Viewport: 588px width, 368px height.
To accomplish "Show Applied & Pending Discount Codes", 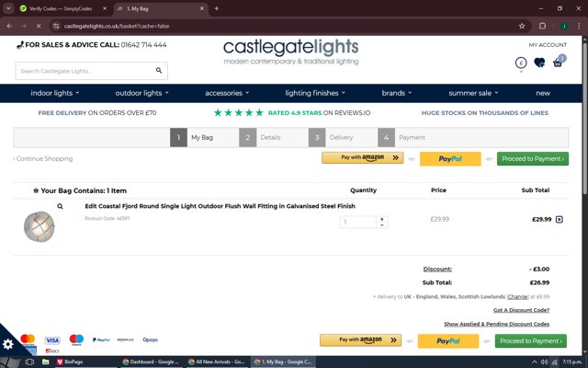I will point(496,324).
